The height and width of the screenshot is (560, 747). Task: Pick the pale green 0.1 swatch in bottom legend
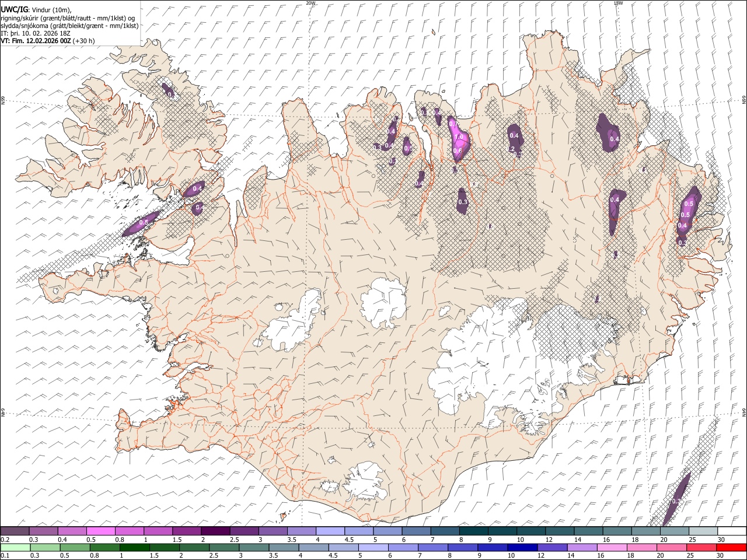tap(15, 547)
